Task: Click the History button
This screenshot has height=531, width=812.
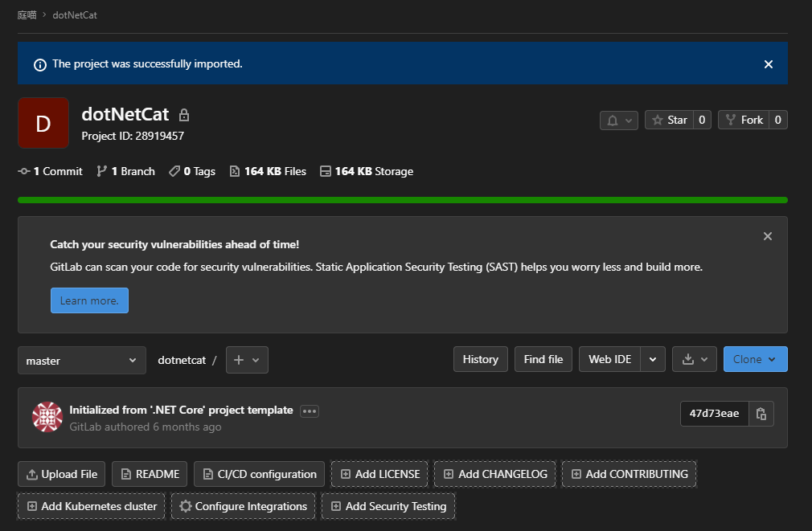Action: [480, 360]
